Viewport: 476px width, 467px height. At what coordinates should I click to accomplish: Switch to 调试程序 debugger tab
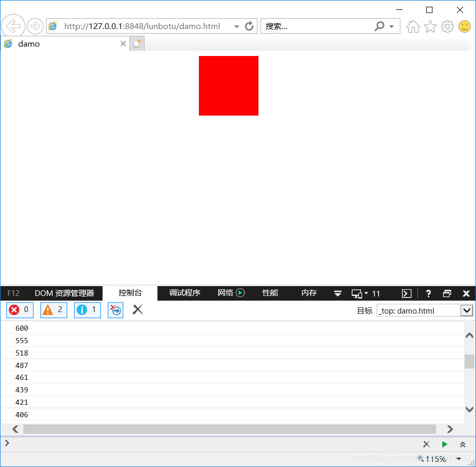[x=184, y=293]
